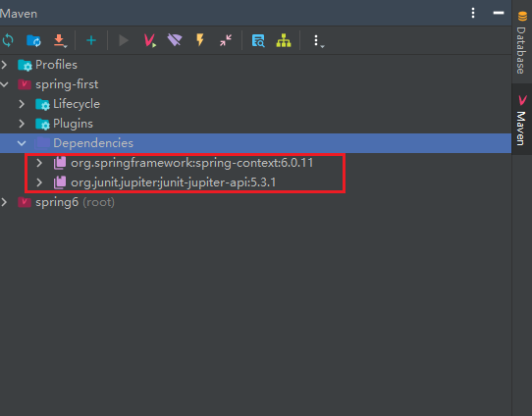Run Maven build play icon
Viewport: 532px width, 416px height.
(124, 40)
